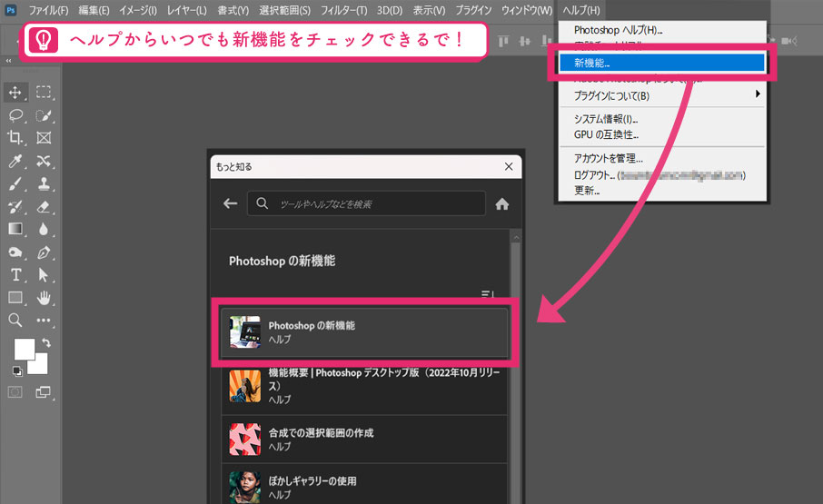Select the Dodge tool
The height and width of the screenshot is (504, 823).
[x=15, y=252]
